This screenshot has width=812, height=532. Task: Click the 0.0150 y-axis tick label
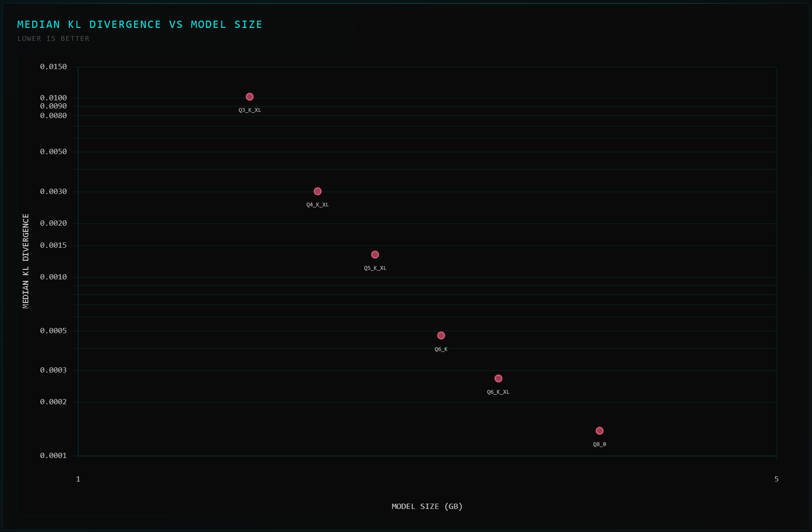pos(53,67)
